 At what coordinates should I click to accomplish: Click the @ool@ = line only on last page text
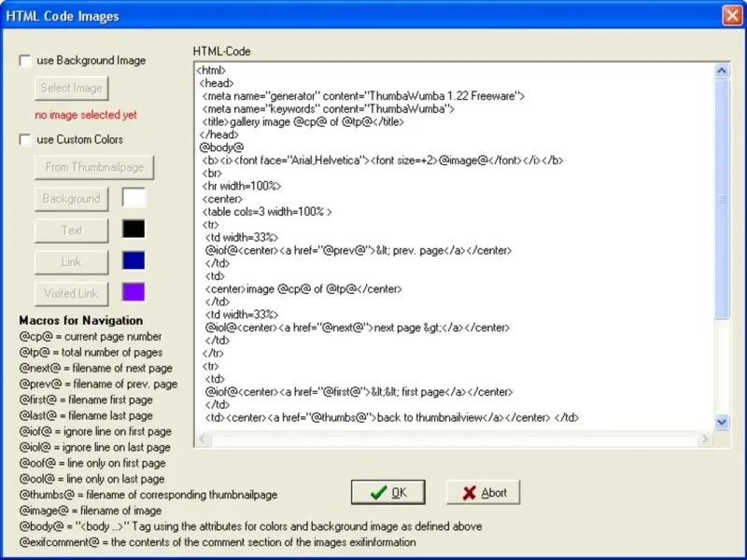tap(92, 479)
